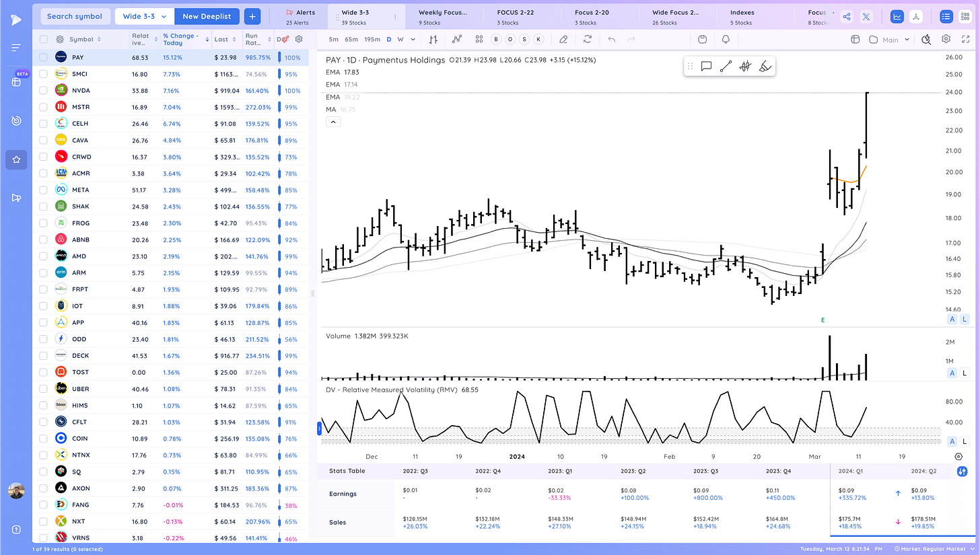This screenshot has width=980, height=555.
Task: Click the undo arrow in chart toolbar
Action: tap(611, 40)
